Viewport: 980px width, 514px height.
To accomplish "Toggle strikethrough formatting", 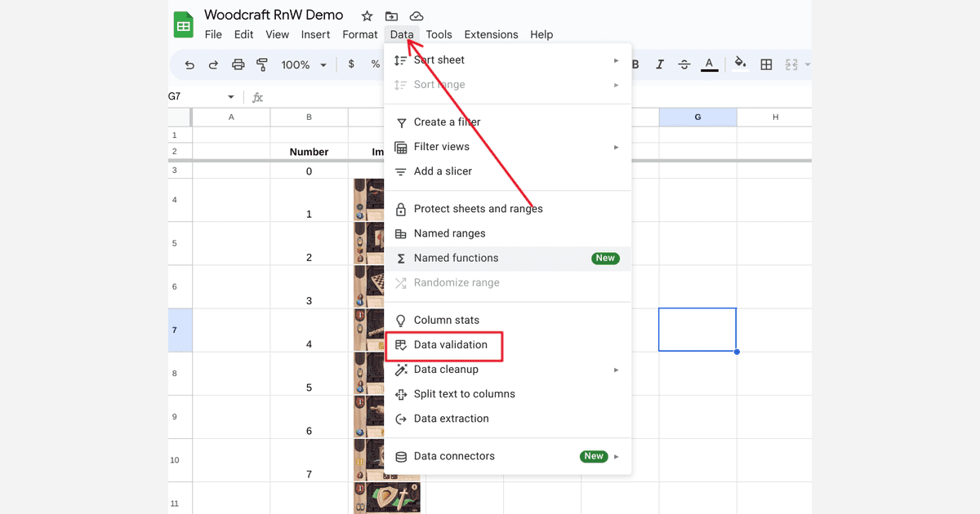I will [x=684, y=65].
